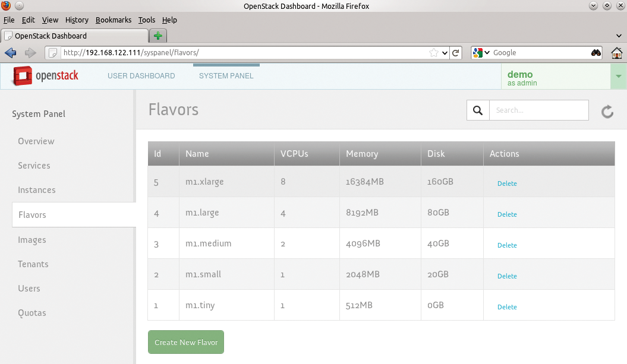Click Create New Flavor button
Screen dimensions: 627x364
[x=186, y=342]
